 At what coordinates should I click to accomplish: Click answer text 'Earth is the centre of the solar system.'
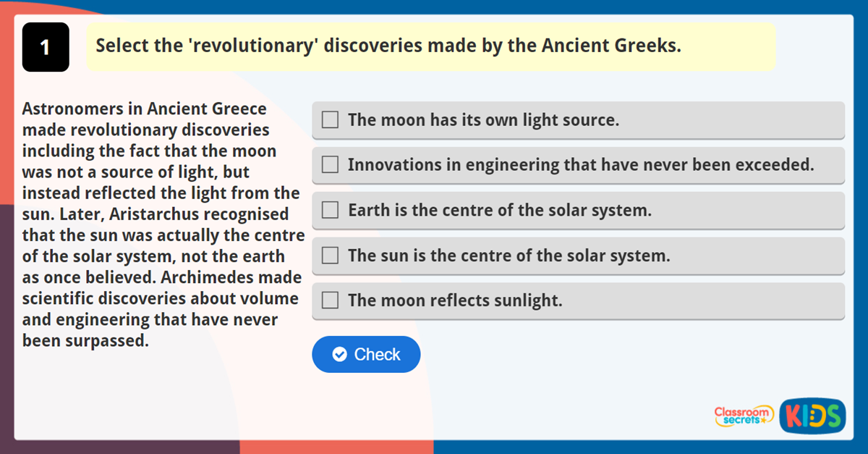500,211
